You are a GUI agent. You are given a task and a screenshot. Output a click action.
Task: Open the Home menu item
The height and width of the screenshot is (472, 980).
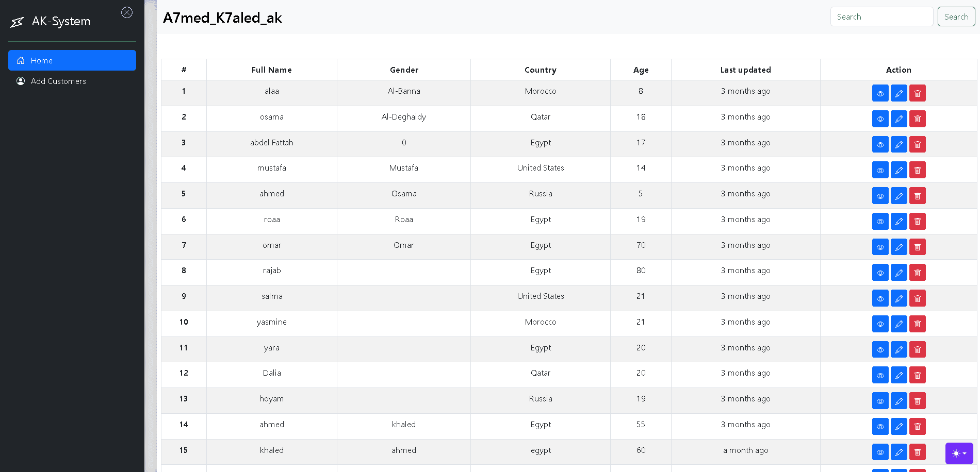click(72, 60)
